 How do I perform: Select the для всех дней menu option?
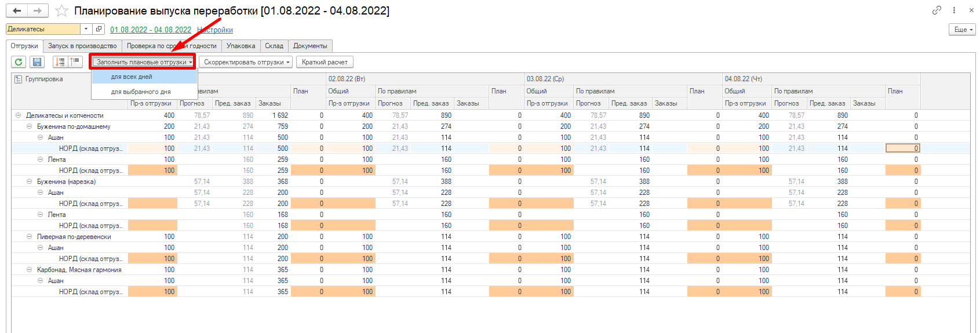pos(132,77)
